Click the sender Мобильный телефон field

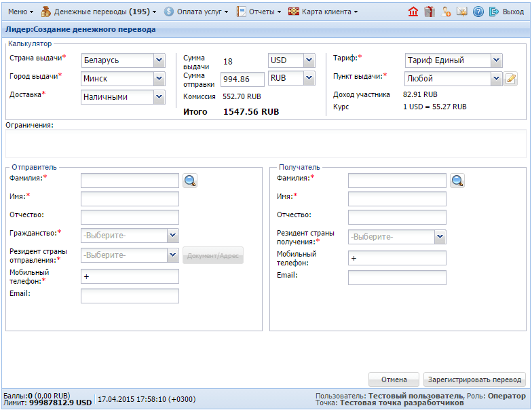[x=130, y=276]
